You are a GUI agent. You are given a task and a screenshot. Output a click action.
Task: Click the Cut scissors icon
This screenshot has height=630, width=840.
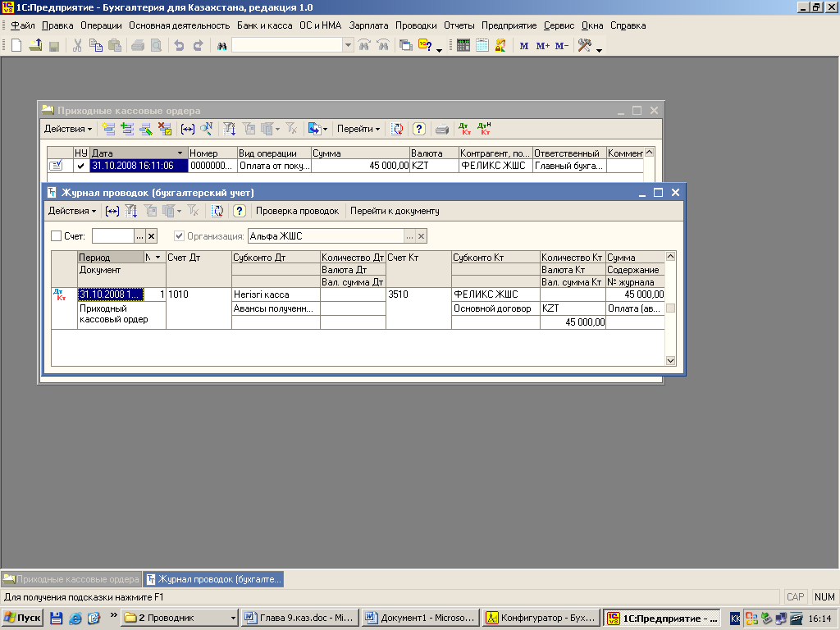tap(77, 46)
